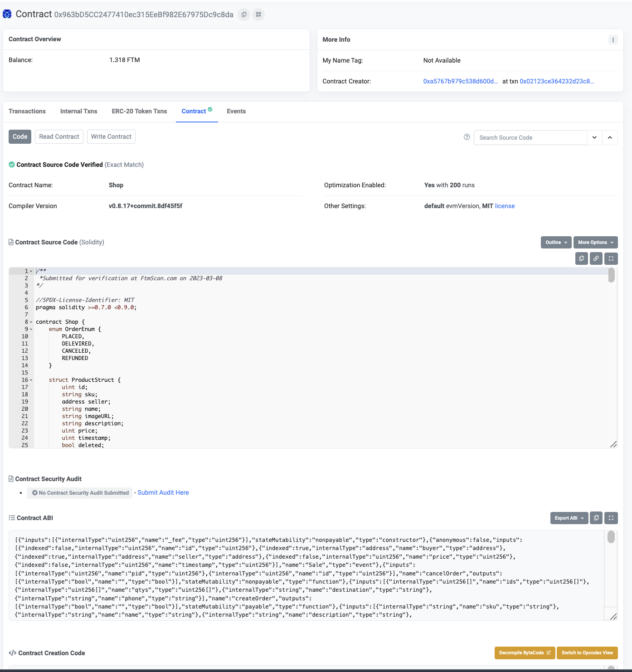Image resolution: width=632 pixels, height=672 pixels.
Task: Open the creation transaction hash link
Action: click(x=557, y=81)
